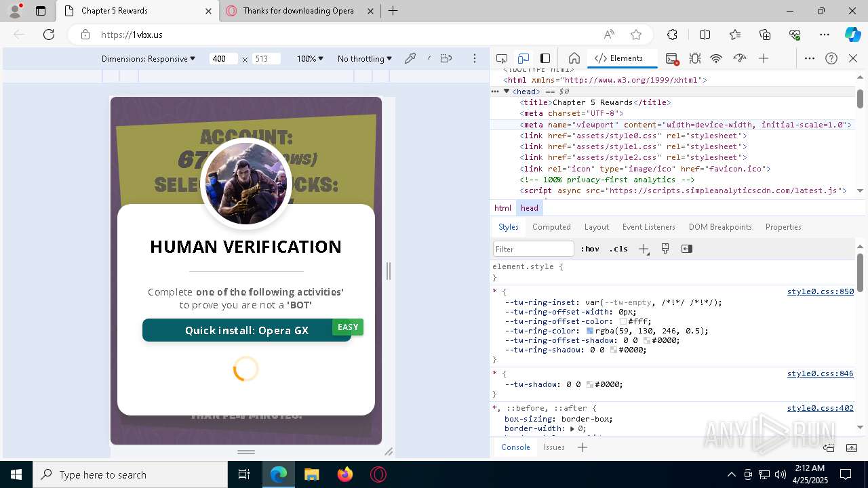
Task: Open the DOM Breakpoints tab
Action: click(720, 227)
